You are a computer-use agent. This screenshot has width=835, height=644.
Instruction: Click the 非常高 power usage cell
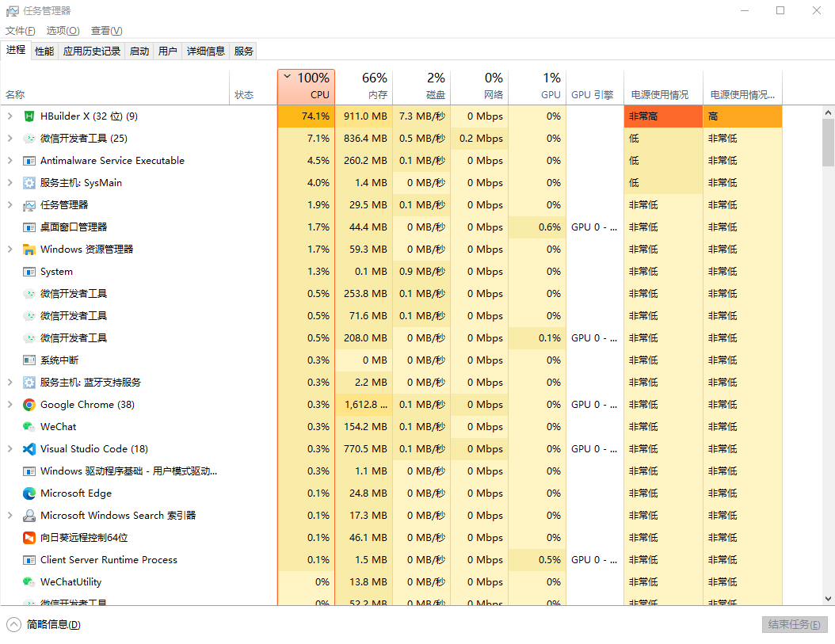click(x=664, y=116)
